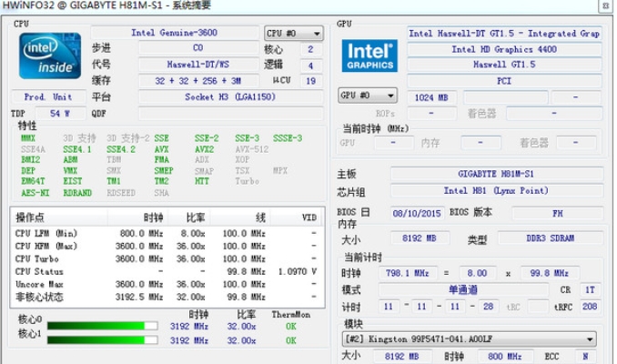The width and height of the screenshot is (617, 364).
Task: Click the 1024 MB GPU memory field
Action: coord(431,97)
